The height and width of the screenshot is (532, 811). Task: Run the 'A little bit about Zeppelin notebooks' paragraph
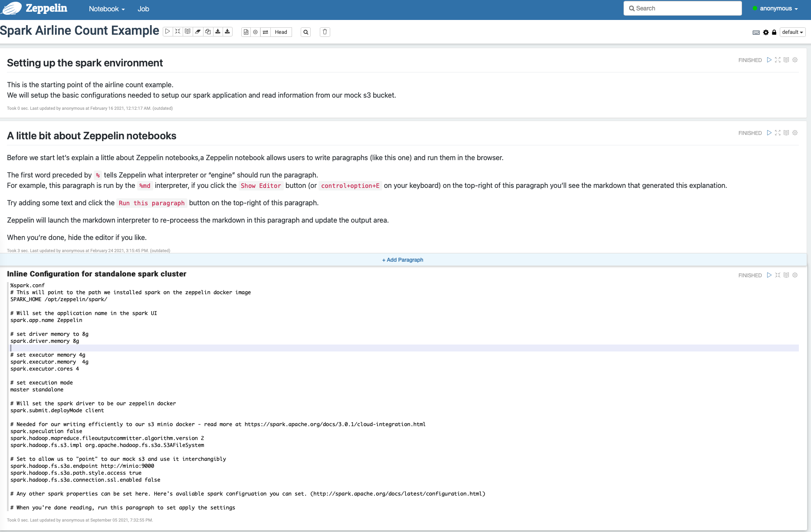pos(769,133)
